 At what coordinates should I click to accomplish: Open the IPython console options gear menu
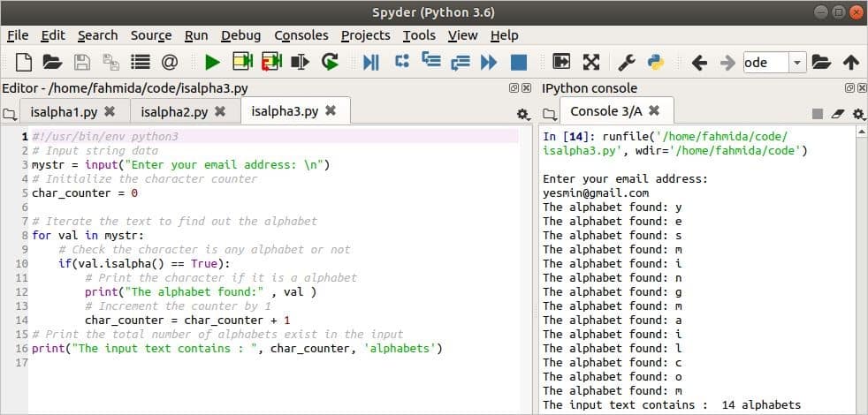(858, 114)
